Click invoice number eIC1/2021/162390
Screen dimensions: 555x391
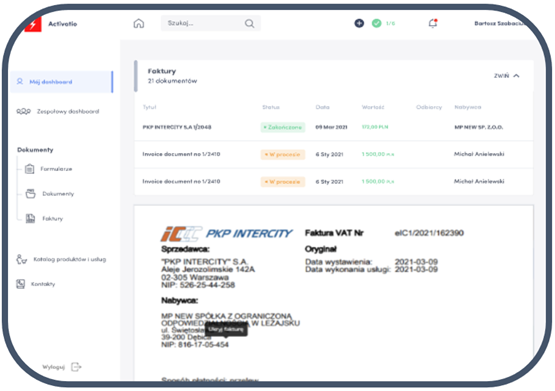click(x=429, y=233)
